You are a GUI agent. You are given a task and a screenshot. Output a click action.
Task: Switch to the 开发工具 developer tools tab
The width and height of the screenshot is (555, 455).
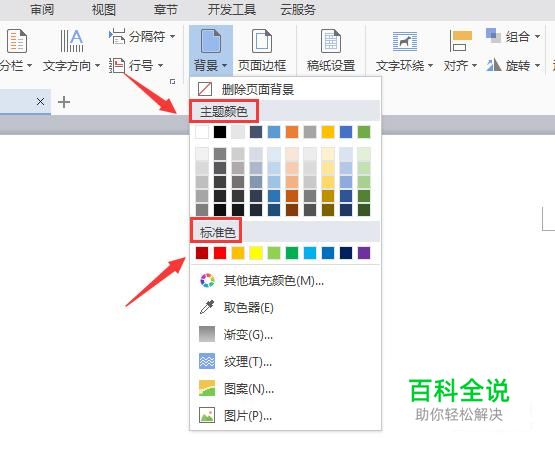(x=232, y=10)
